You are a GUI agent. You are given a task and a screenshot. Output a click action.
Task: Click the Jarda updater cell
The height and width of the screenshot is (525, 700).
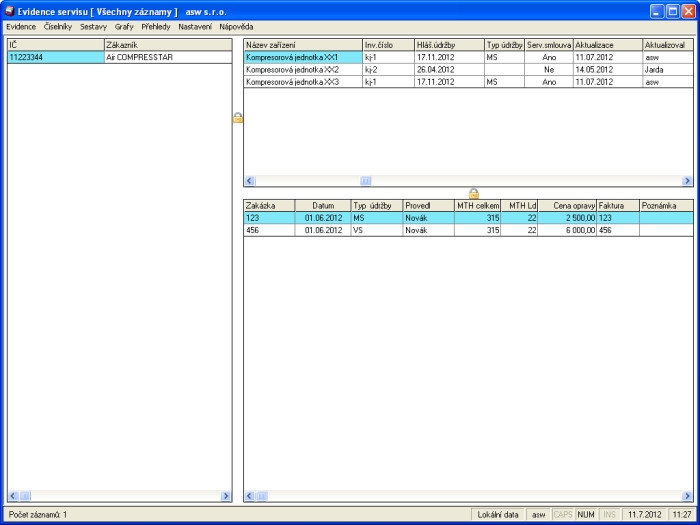tap(668, 70)
